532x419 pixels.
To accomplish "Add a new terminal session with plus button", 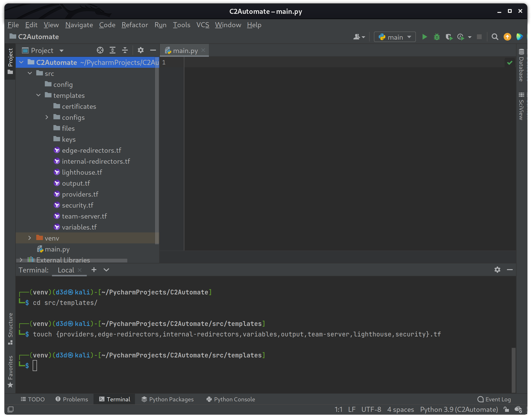I will tap(94, 270).
